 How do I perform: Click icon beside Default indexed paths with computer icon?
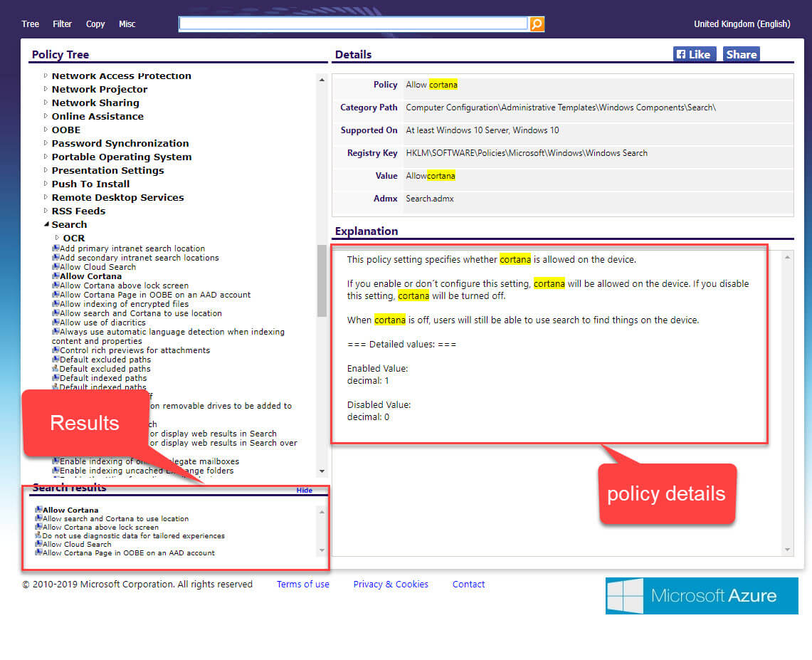(x=56, y=378)
